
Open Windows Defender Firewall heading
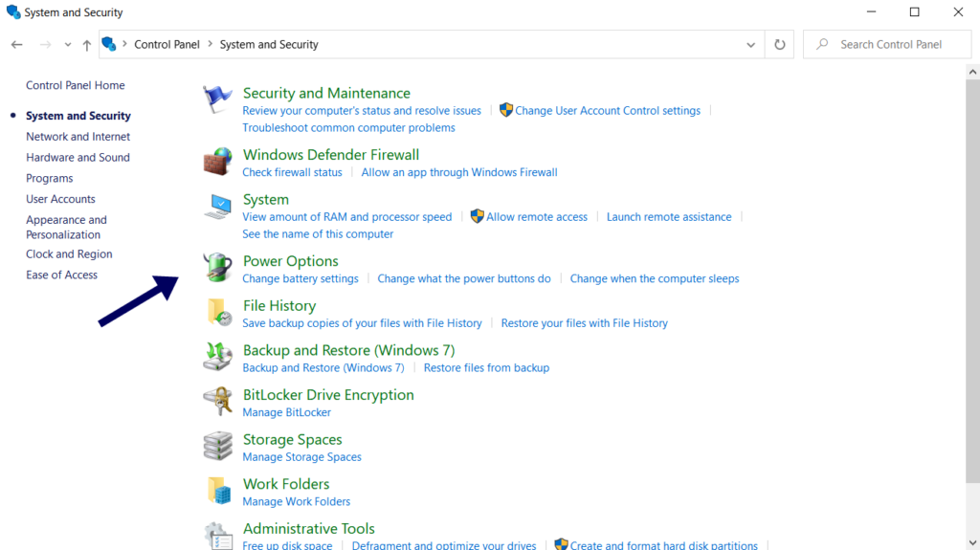pyautogui.click(x=330, y=154)
